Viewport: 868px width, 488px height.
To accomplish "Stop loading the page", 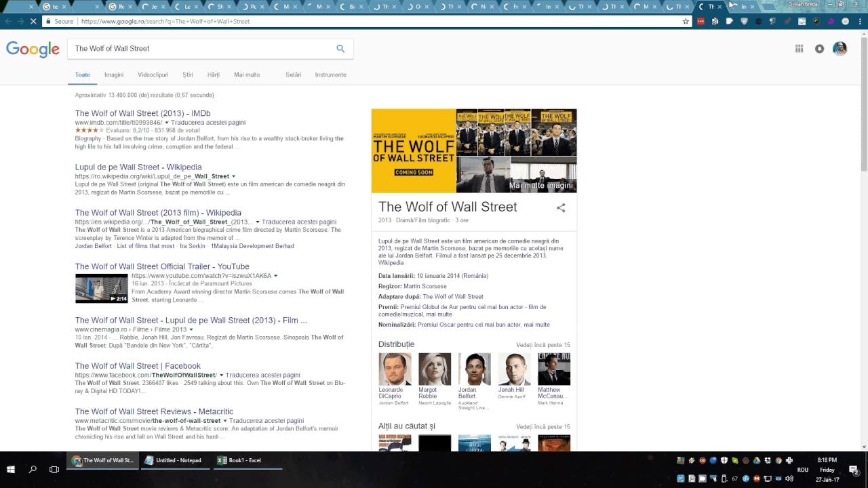I will pyautogui.click(x=34, y=21).
